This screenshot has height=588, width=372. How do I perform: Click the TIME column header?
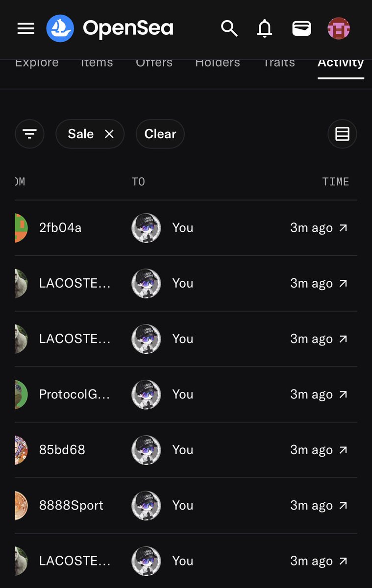(336, 182)
